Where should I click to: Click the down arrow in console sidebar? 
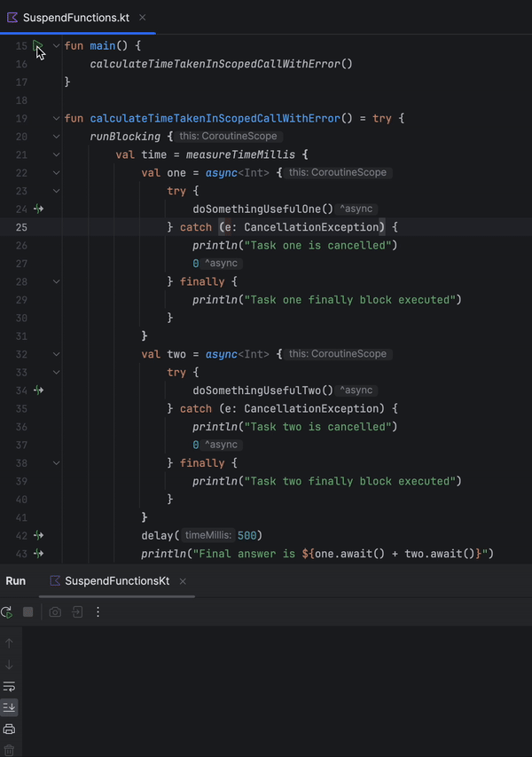tap(9, 665)
